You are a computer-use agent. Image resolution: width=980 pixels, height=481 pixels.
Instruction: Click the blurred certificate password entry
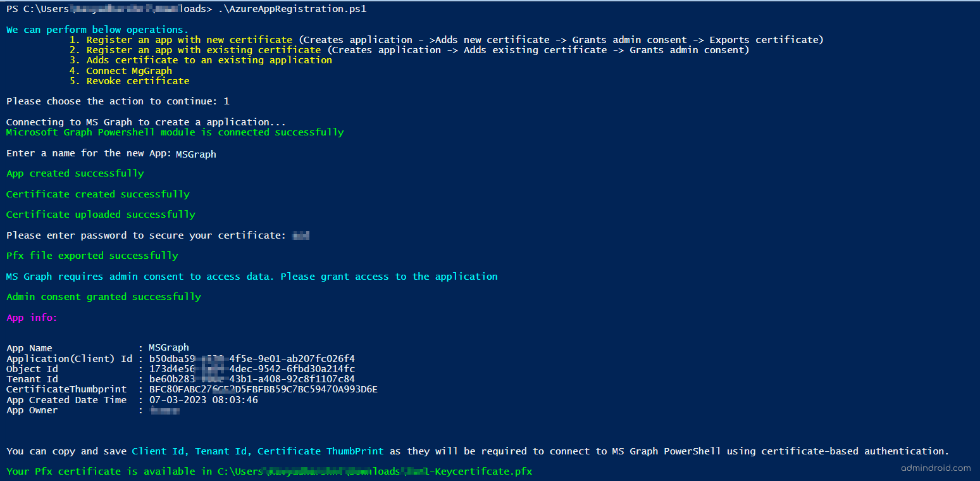tap(301, 235)
